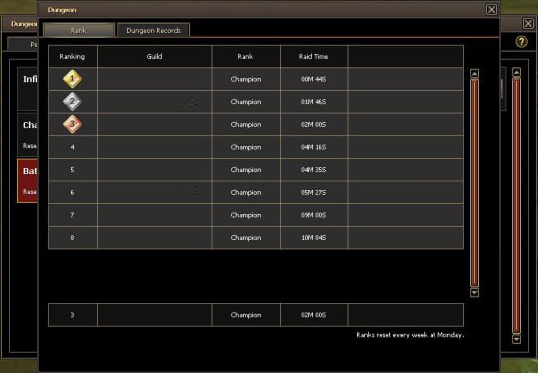The width and height of the screenshot is (538, 373).
Task: Click the gold rank 1 medal icon
Action: click(72, 79)
